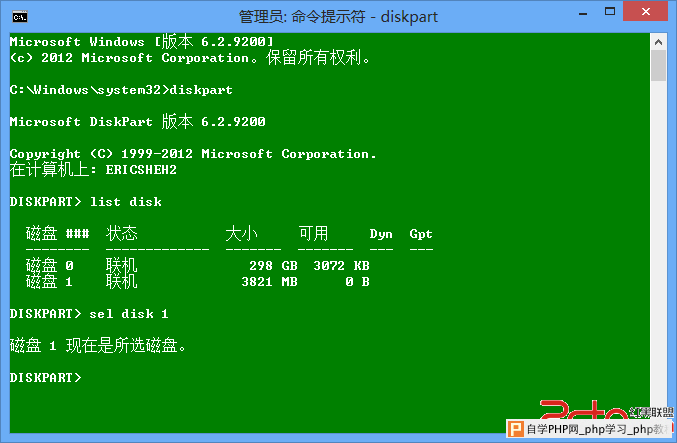Minimize the diskpart command window
The image size is (677, 443).
583,13
